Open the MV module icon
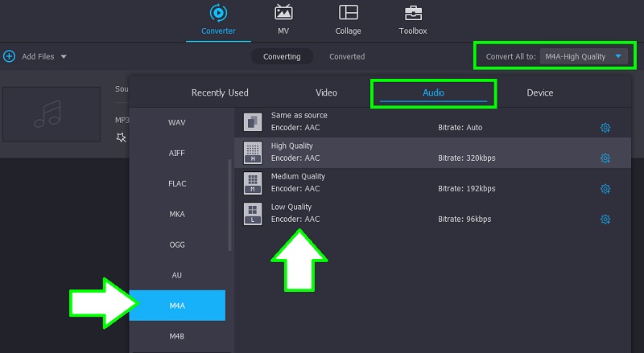 (x=283, y=14)
